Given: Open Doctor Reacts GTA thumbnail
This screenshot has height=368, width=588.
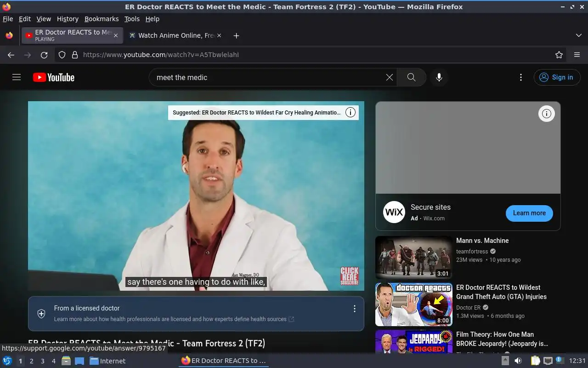Looking at the screenshot, I should coord(414,305).
